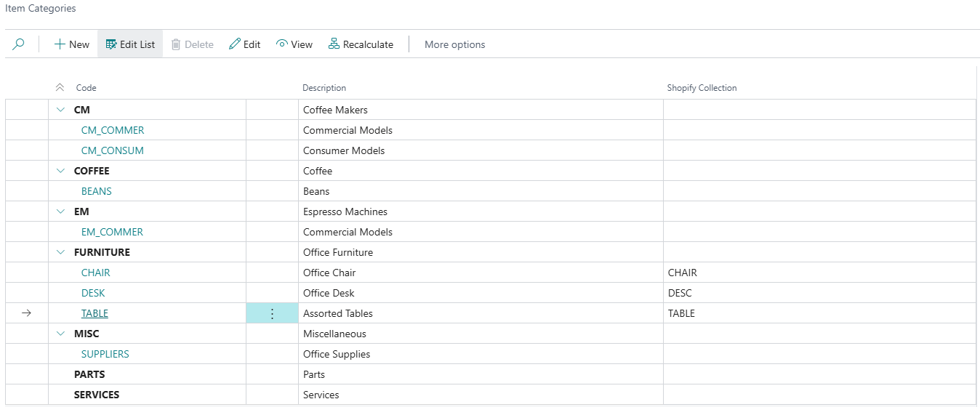Collapse the MISC category
This screenshot has height=407, width=980.
[60, 334]
